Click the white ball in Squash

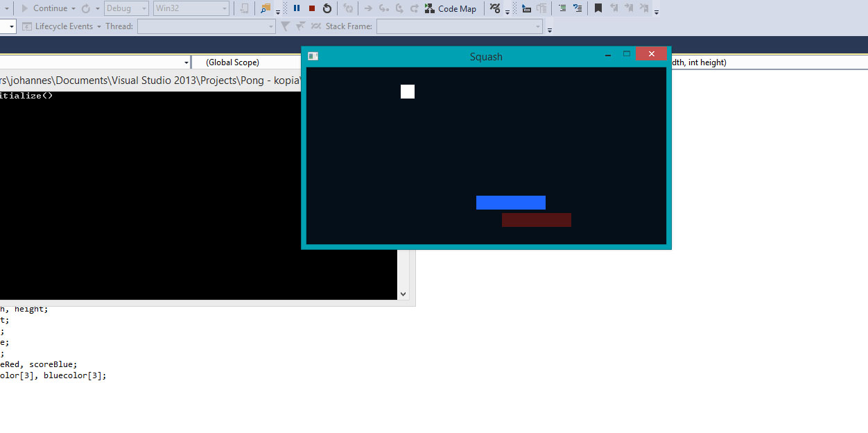click(408, 92)
